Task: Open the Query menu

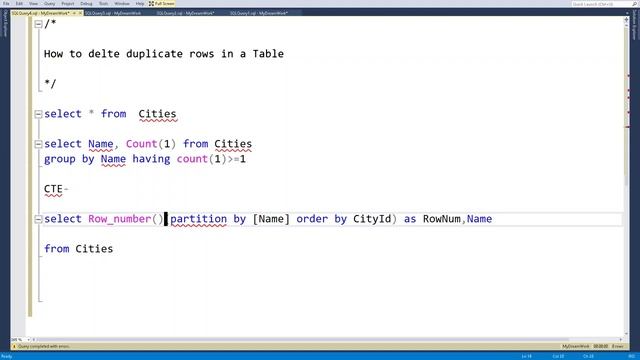Action: pyautogui.click(x=49, y=4)
